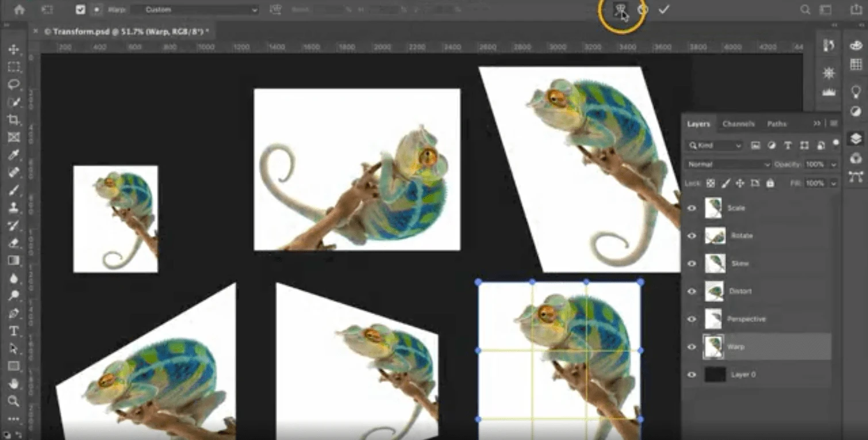This screenshot has height=440, width=868.
Task: Collapse the Layers panel via dock icon
Action: coord(856,138)
